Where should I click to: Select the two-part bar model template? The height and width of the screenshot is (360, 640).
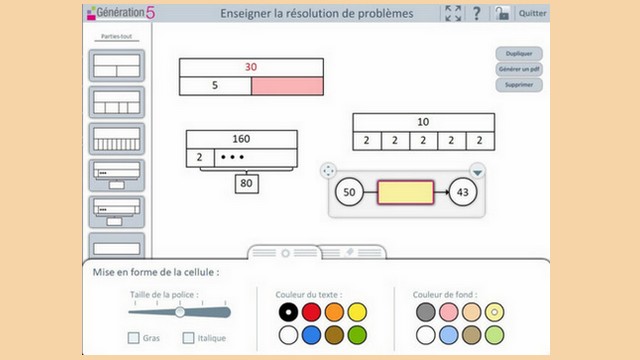click(x=117, y=66)
